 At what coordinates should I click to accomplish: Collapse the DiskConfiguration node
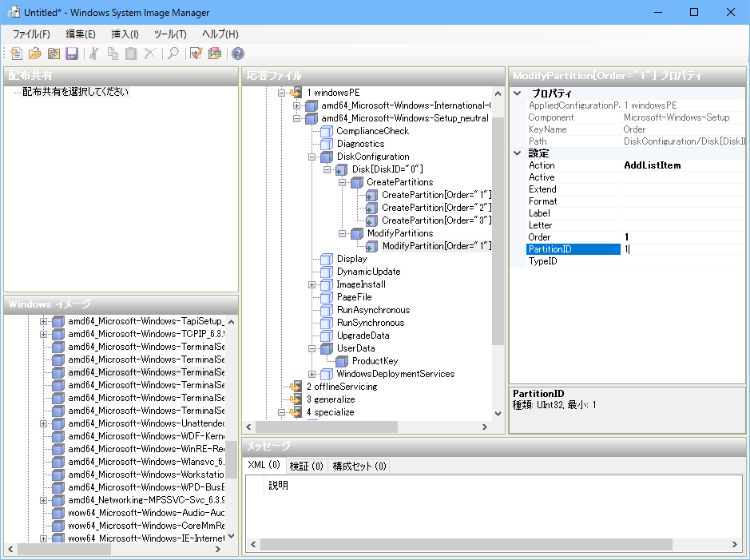pos(312,157)
